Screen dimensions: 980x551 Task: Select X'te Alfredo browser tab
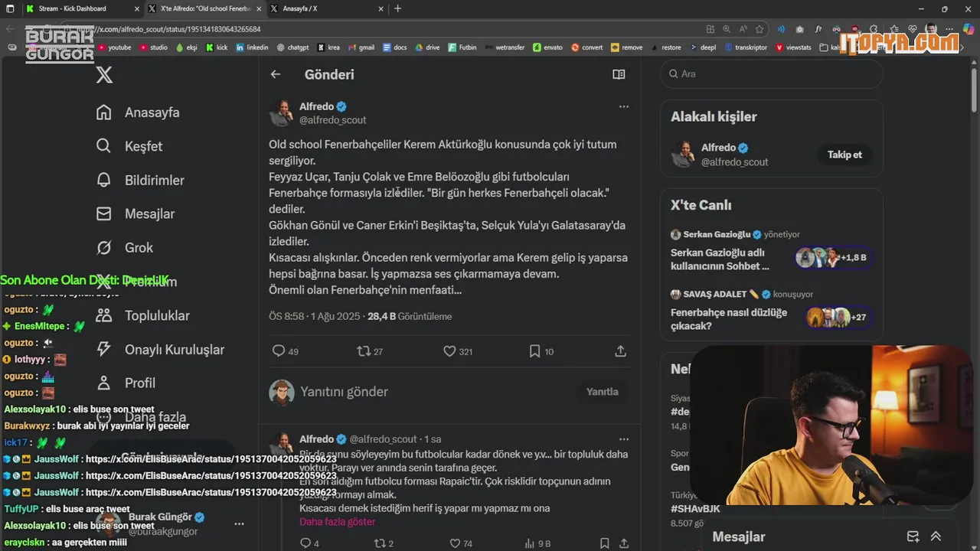(x=204, y=8)
